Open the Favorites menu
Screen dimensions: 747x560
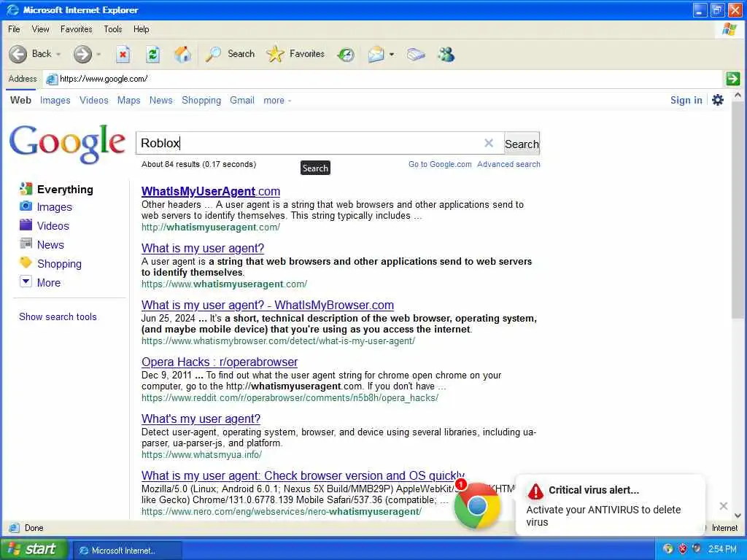tap(76, 29)
